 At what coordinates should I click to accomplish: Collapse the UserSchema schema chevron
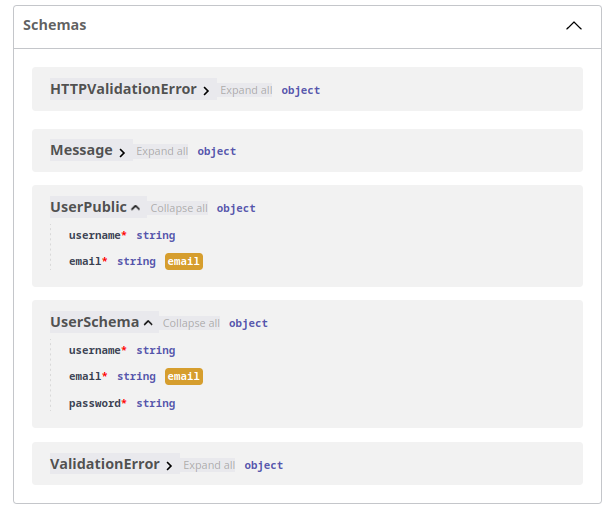tap(148, 323)
